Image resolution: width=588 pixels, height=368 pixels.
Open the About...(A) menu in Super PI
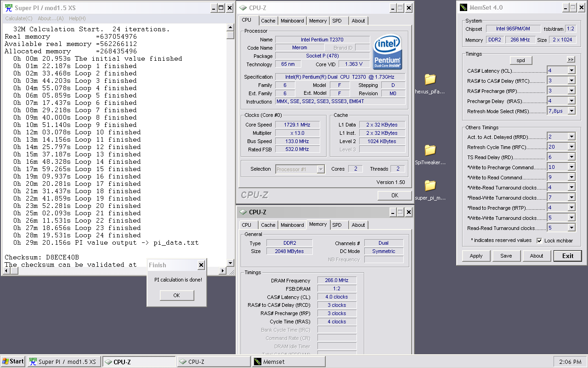coord(51,18)
